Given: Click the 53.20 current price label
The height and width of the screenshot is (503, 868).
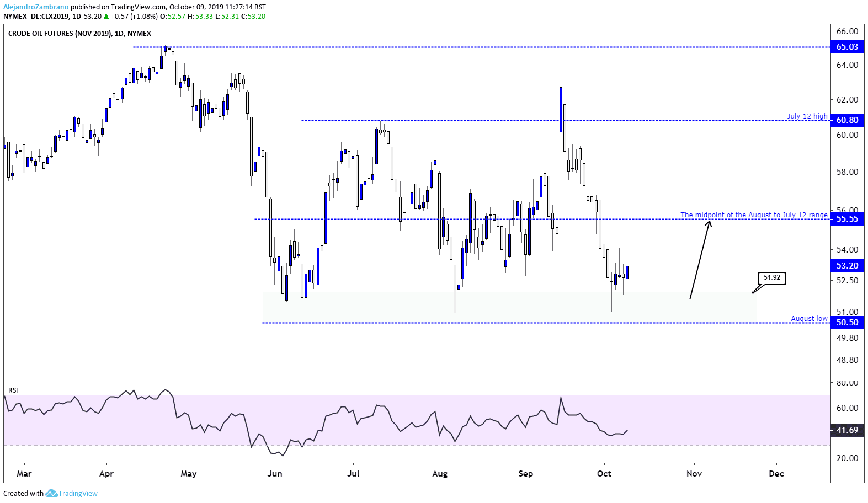Looking at the screenshot, I should tap(847, 266).
